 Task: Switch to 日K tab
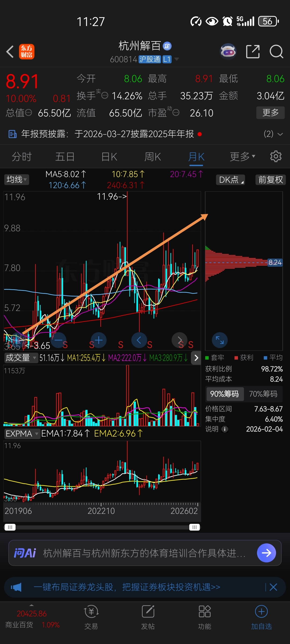click(109, 156)
